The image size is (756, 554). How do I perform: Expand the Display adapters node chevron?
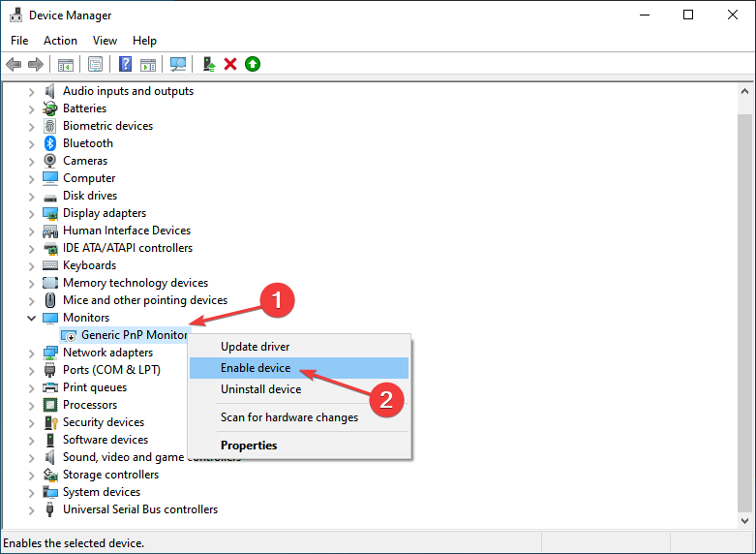tap(31, 214)
